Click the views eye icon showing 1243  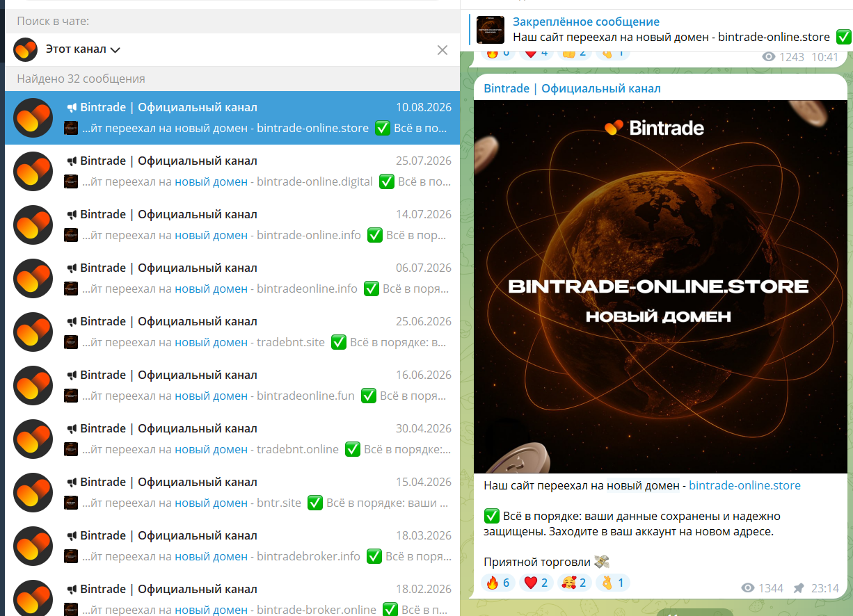point(768,57)
